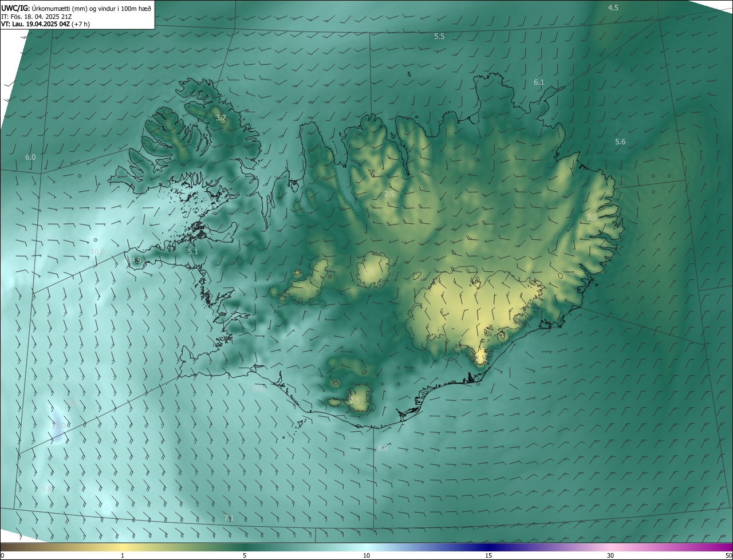Click the '1' tick on the colour scale
Viewport: 733px width, 560px height.
coord(123,555)
